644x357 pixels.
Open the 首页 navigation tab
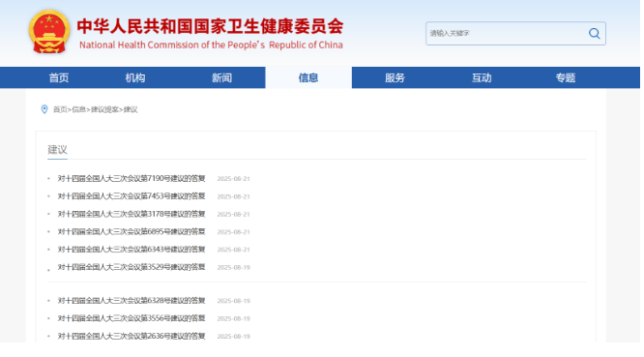pos(59,77)
